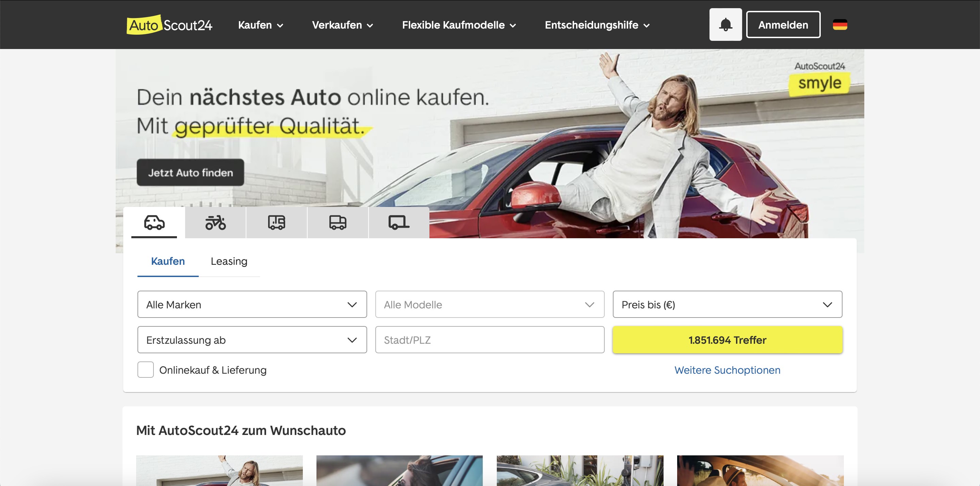The image size is (980, 486).
Task: Click the 1.851.694 Treffer button
Action: (x=727, y=340)
